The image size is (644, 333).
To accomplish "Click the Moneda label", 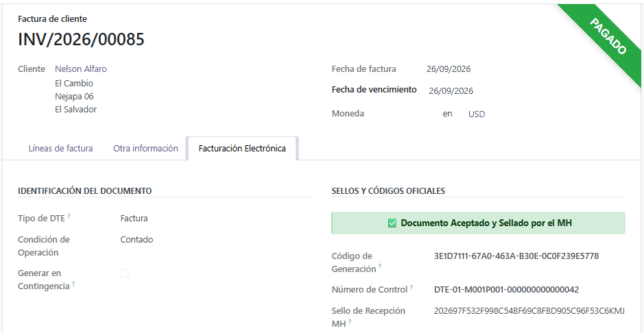I will [348, 114].
